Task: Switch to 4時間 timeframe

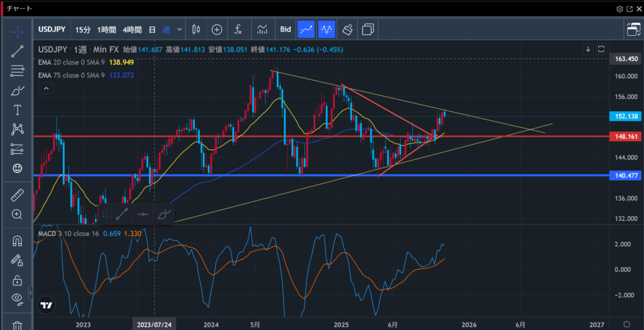Action: (x=132, y=29)
